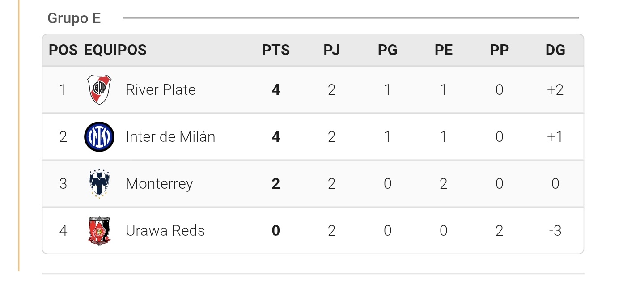
Task: Click the PTS column header
Action: 276,50
